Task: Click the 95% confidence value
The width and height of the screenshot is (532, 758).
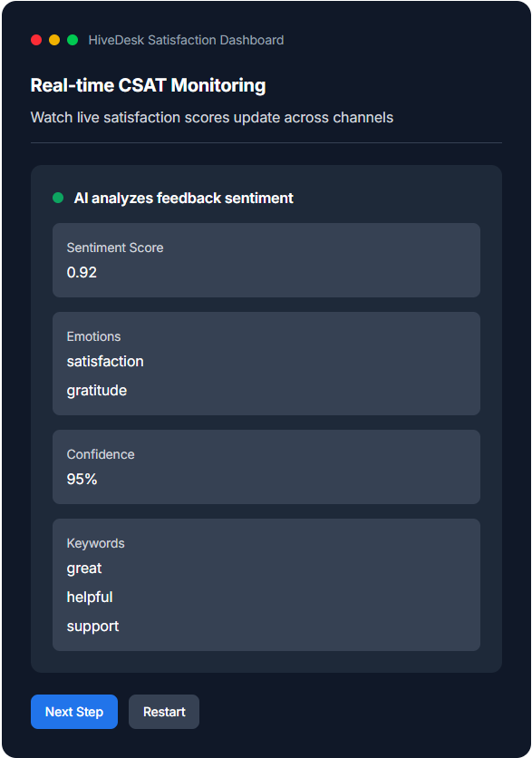Action: pyautogui.click(x=82, y=479)
